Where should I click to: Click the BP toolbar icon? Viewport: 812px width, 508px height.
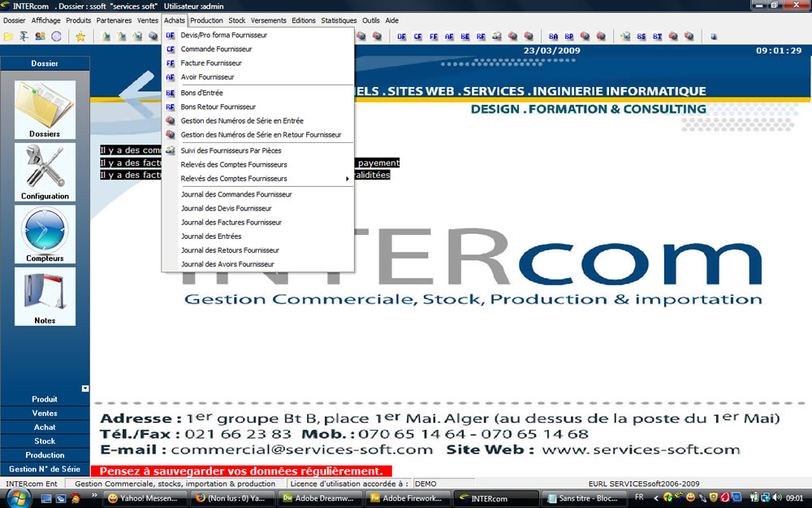569,37
